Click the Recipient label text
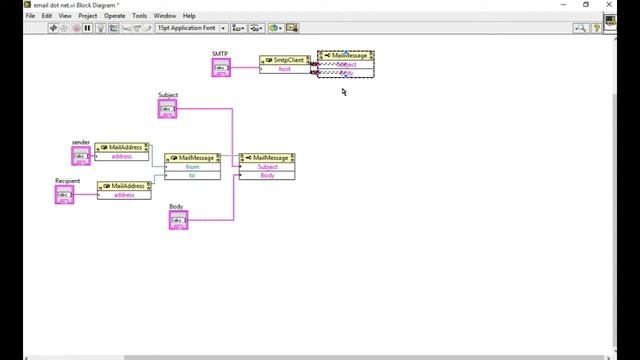Screen dimensions: 640x360 [x=68, y=181]
